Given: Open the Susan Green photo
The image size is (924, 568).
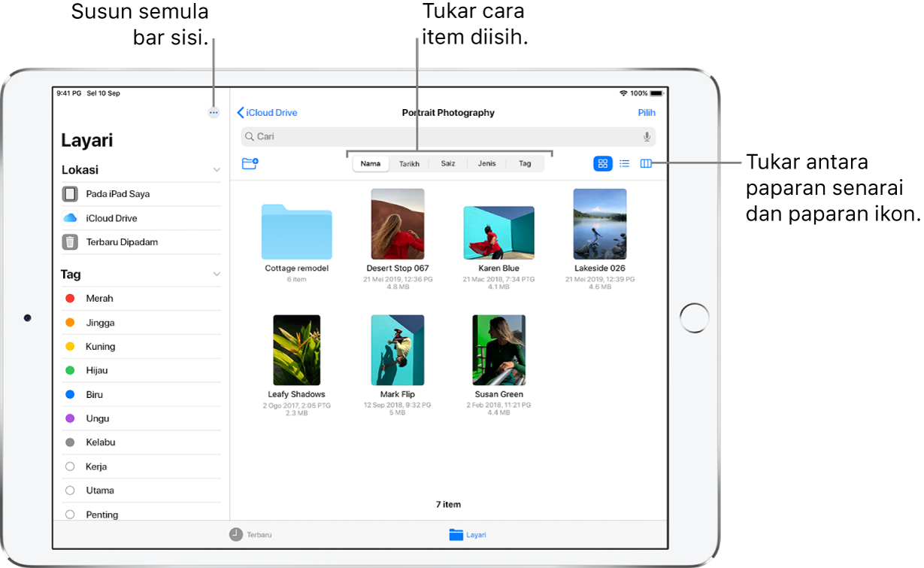Looking at the screenshot, I should [x=499, y=351].
